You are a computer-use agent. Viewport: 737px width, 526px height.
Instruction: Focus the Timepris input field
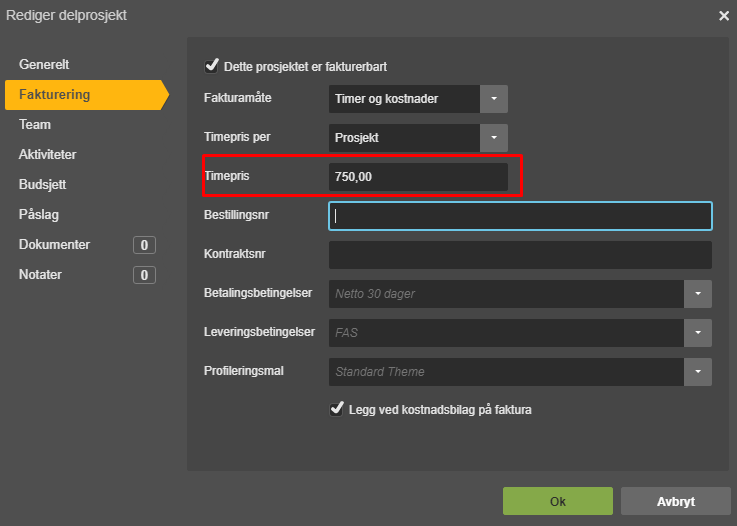point(418,177)
